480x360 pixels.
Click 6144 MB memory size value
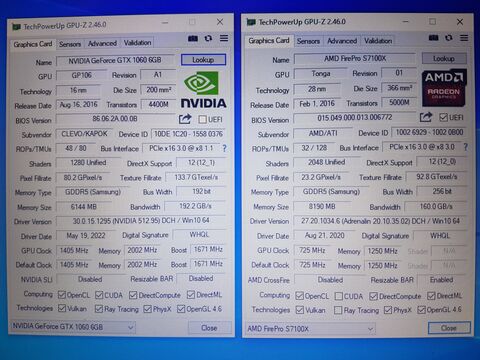tap(83, 207)
